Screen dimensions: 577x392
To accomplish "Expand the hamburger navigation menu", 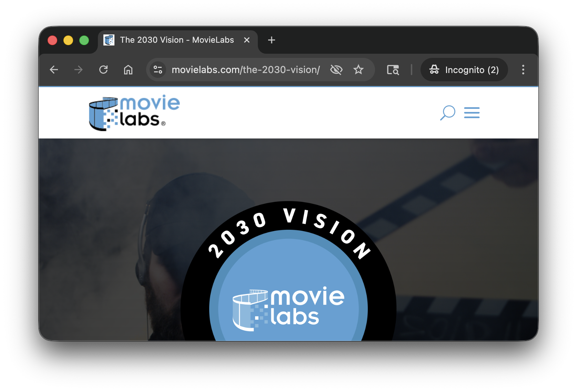I will 472,113.
